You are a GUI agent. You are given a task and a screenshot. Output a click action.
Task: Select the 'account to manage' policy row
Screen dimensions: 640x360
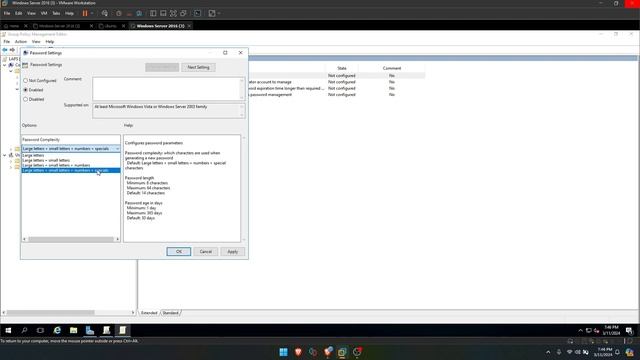pyautogui.click(x=337, y=82)
